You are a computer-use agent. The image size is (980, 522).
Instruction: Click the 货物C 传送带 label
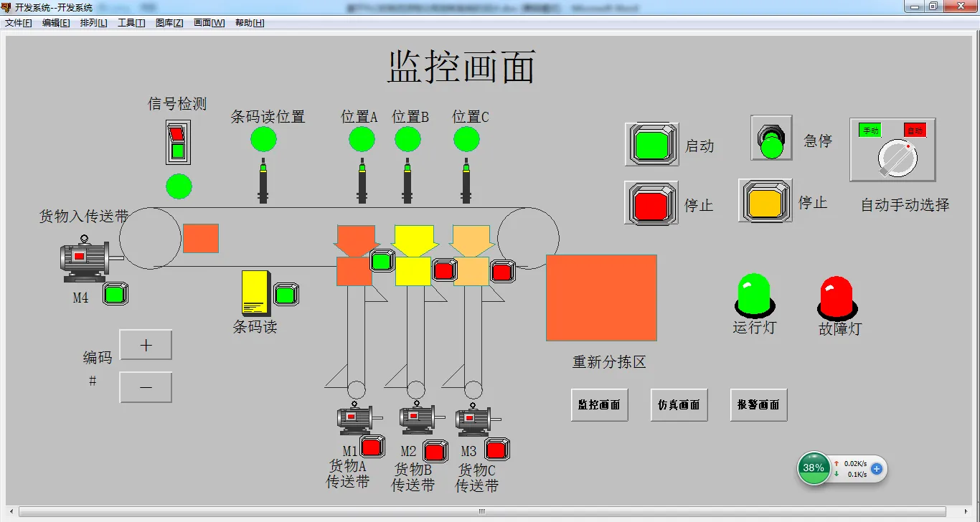tap(477, 478)
